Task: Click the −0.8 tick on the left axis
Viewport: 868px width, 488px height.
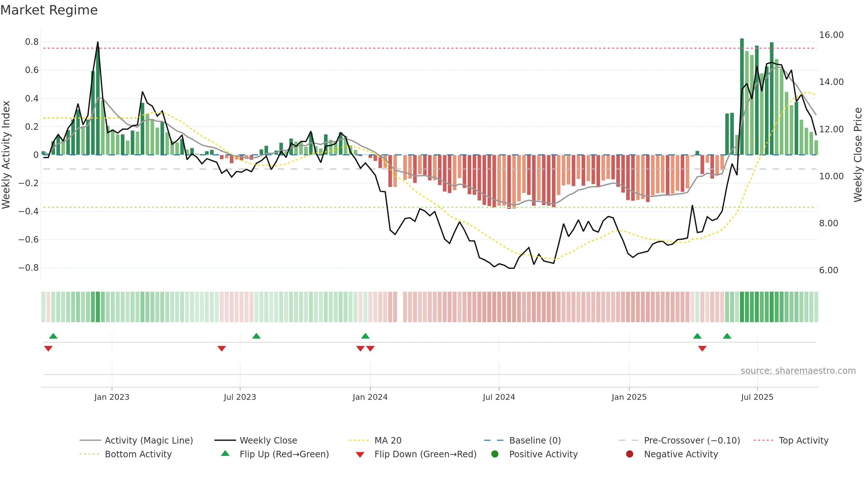Action: coord(29,268)
